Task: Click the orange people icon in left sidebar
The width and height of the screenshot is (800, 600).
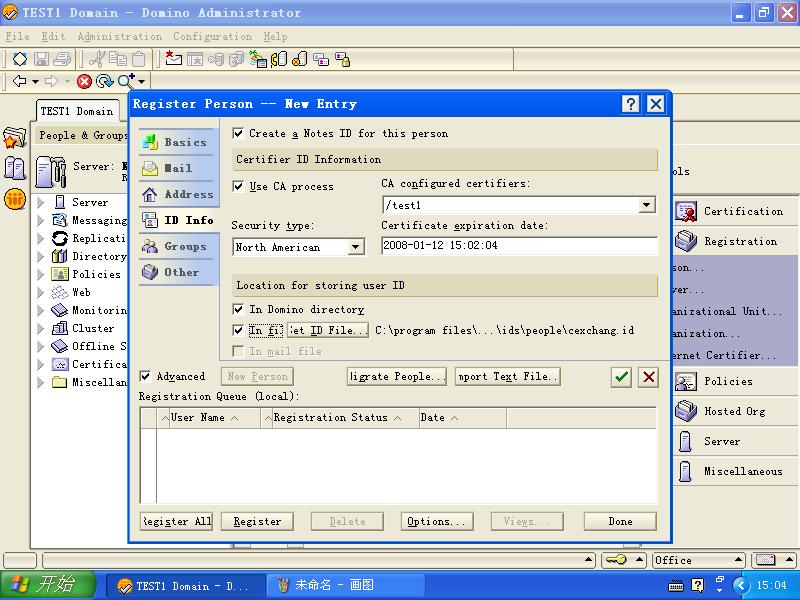Action: 15,199
